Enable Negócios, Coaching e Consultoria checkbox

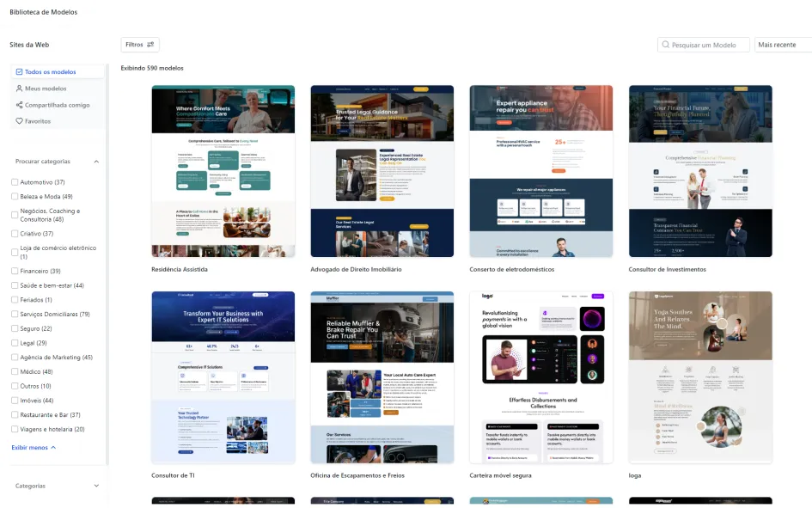[15, 215]
